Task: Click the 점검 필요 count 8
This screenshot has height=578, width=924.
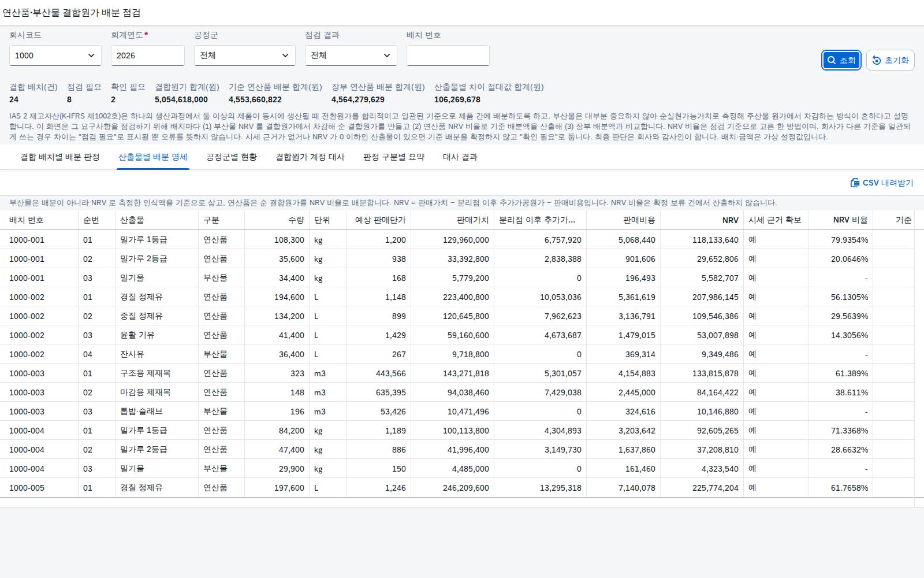Action: 69,99
